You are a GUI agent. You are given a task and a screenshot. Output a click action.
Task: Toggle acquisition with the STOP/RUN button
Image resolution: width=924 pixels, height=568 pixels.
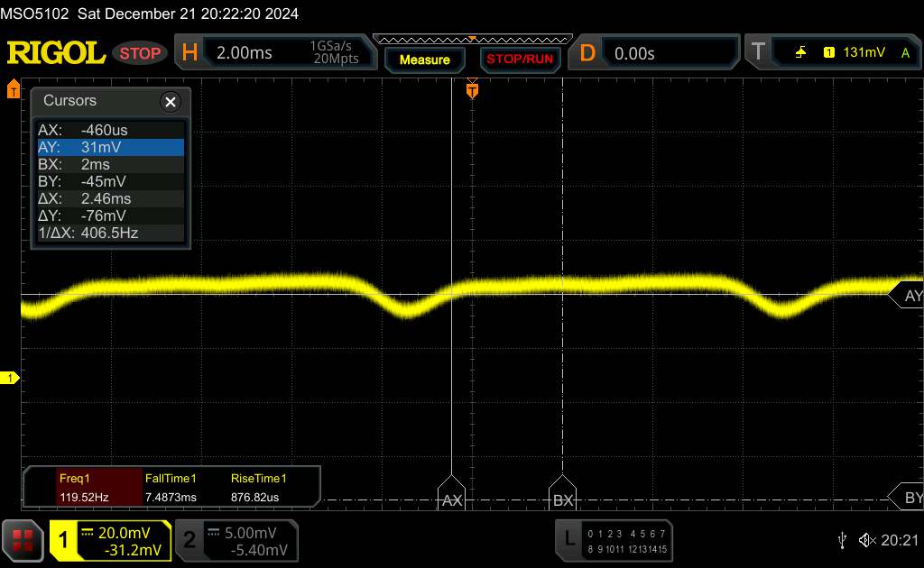(520, 60)
